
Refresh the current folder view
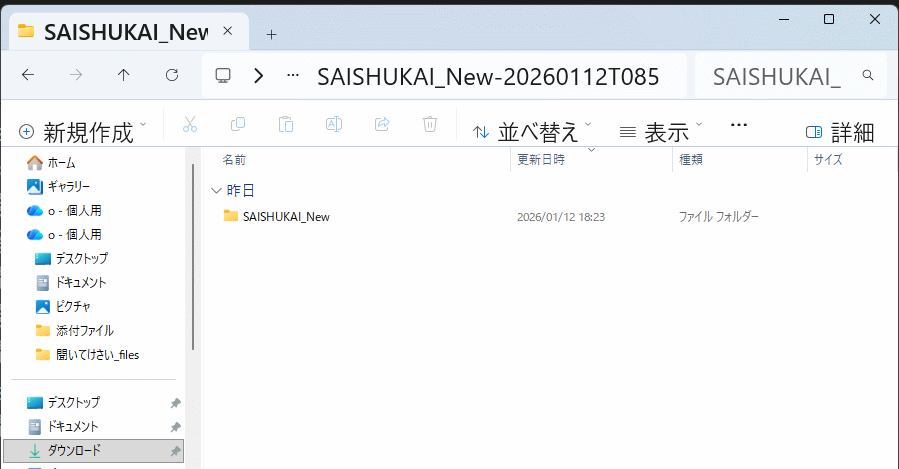coord(172,75)
